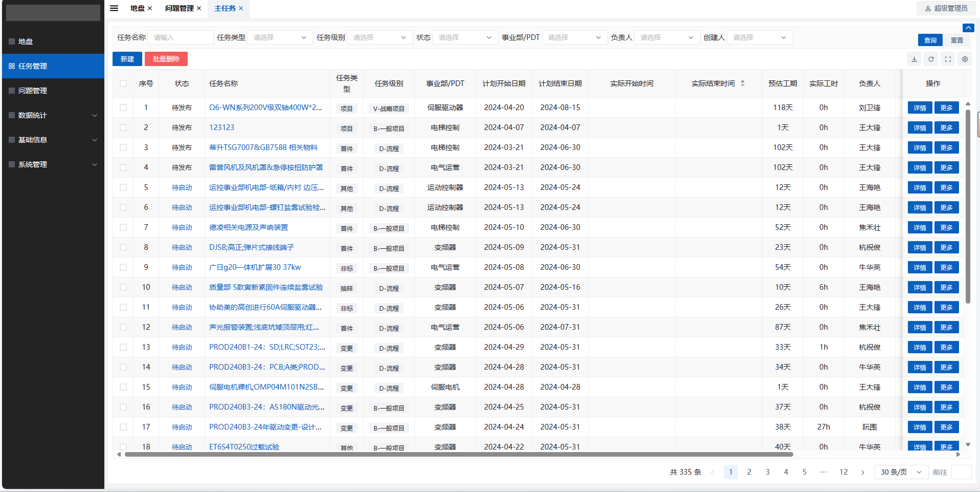Expand the 基础信息 sidebar menu
Viewport: 980px width, 492px height.
tap(53, 140)
